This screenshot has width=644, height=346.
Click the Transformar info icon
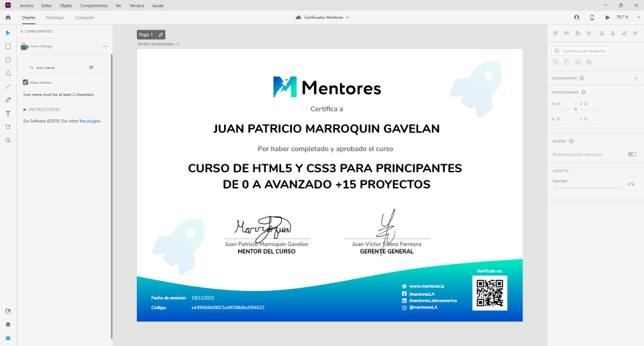click(x=584, y=93)
